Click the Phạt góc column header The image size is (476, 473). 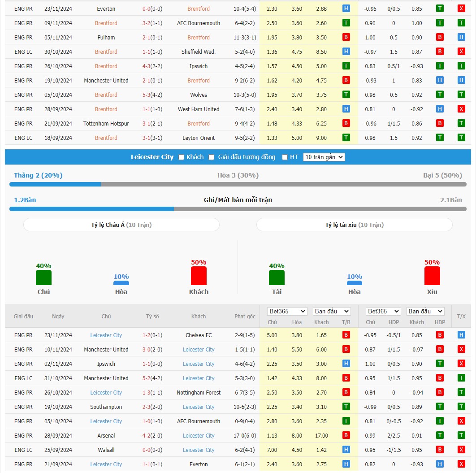click(245, 317)
